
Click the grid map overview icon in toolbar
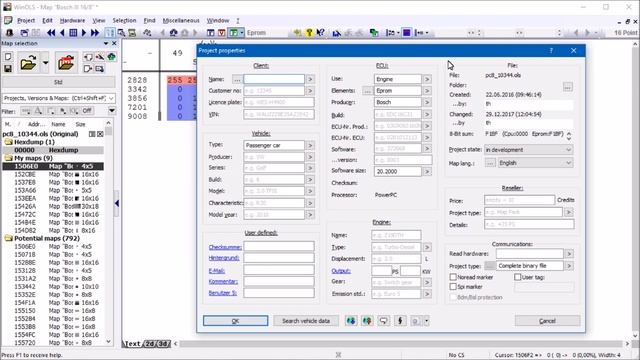click(x=73, y=33)
